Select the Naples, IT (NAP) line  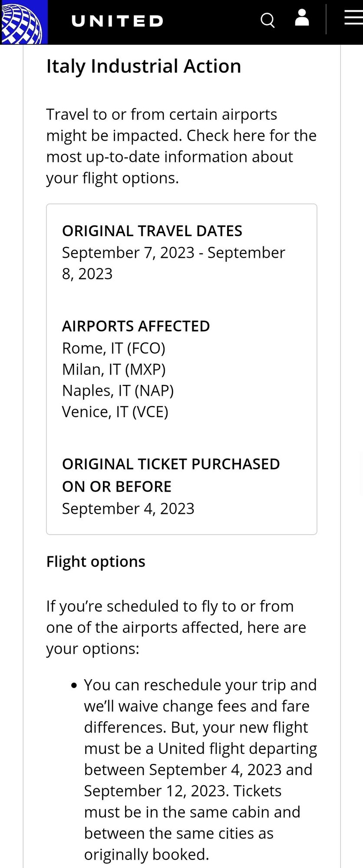[x=118, y=390]
